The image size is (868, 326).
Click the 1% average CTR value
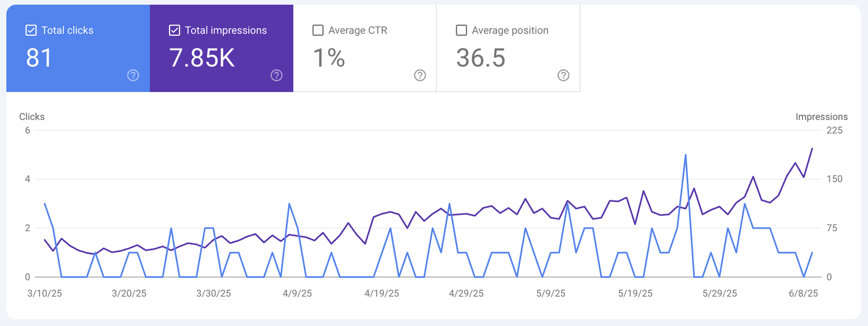pos(329,58)
